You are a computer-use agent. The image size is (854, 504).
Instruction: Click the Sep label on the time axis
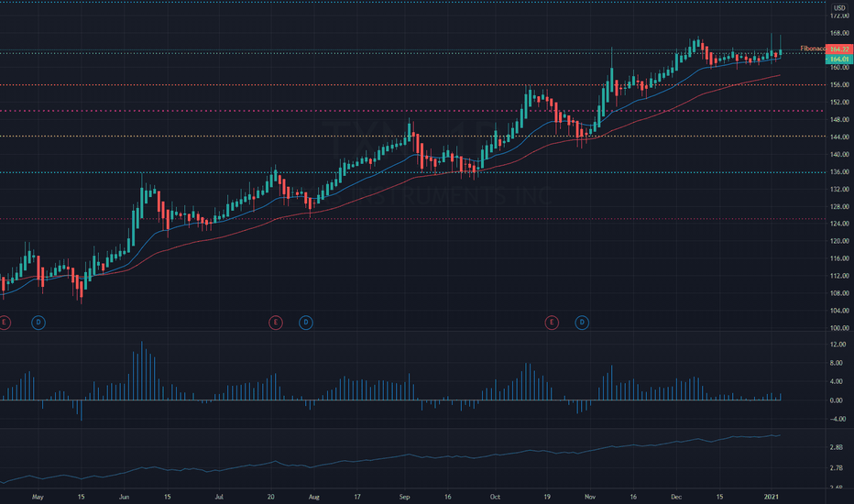404,497
